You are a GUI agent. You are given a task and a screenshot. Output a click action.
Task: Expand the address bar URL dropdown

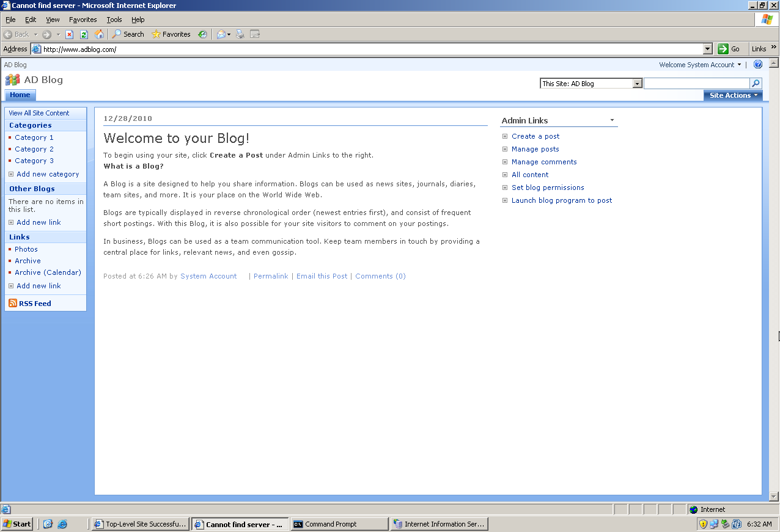[x=708, y=49]
